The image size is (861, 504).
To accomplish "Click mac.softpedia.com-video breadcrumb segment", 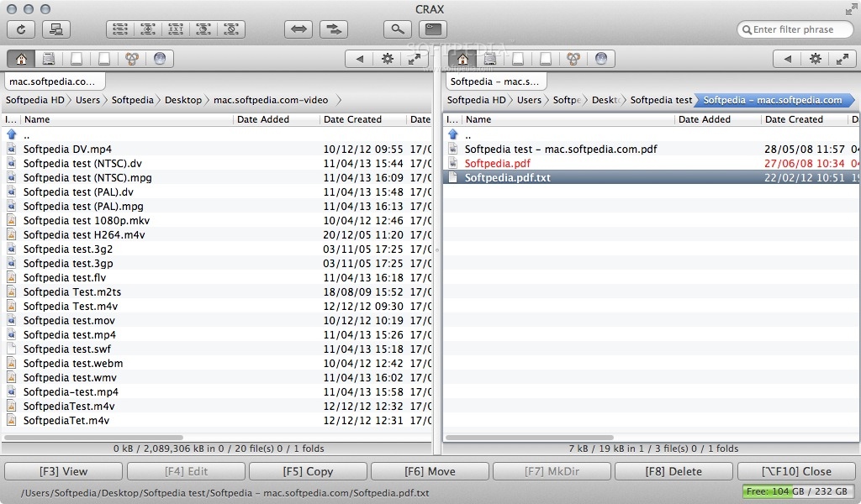I will point(271,100).
